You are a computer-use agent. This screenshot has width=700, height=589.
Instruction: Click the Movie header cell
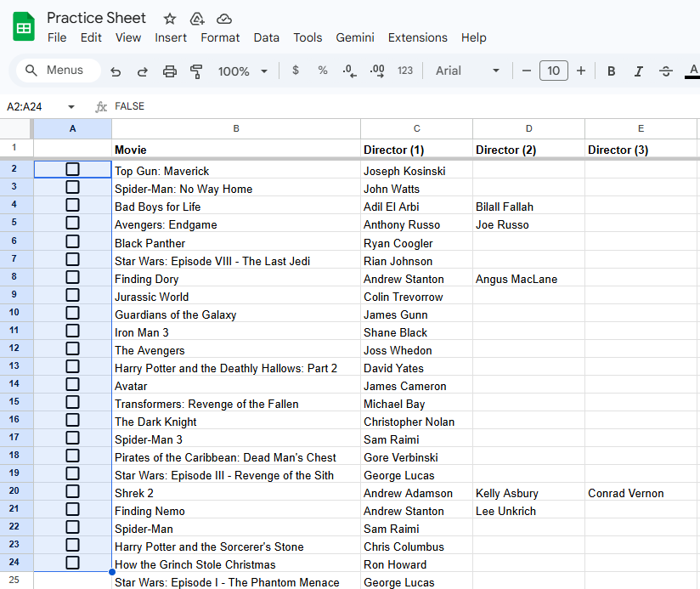click(x=236, y=150)
